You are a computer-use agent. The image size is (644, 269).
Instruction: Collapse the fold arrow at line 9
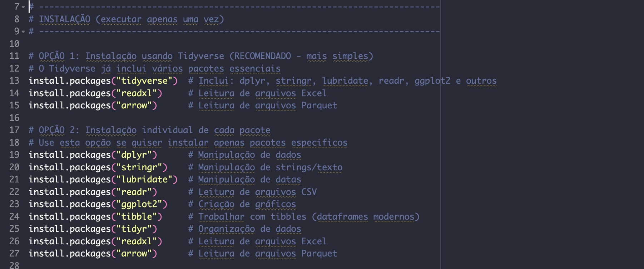tap(23, 32)
